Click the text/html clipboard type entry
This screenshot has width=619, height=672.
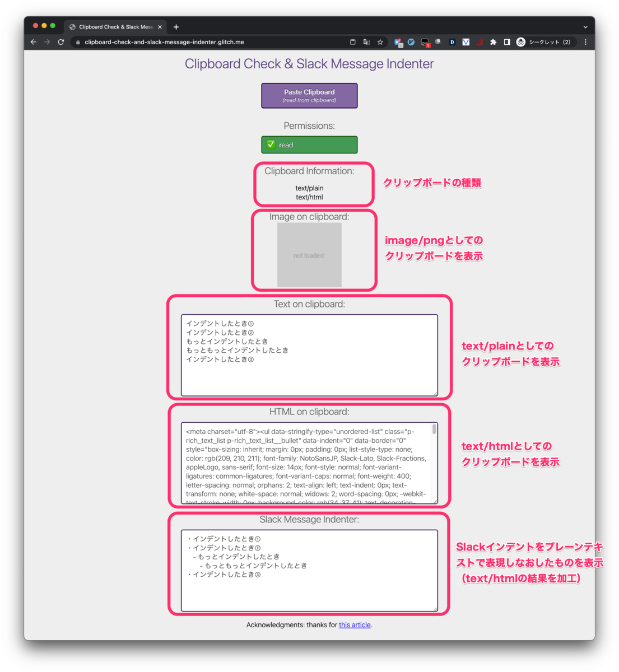coord(309,197)
